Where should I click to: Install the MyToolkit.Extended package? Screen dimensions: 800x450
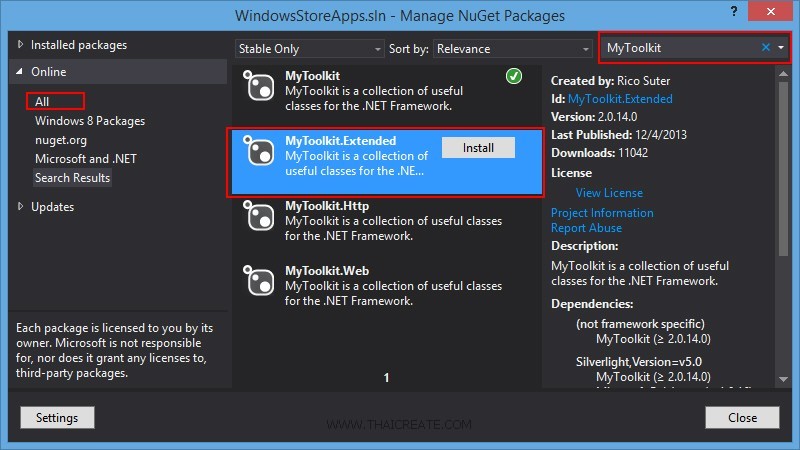[478, 147]
